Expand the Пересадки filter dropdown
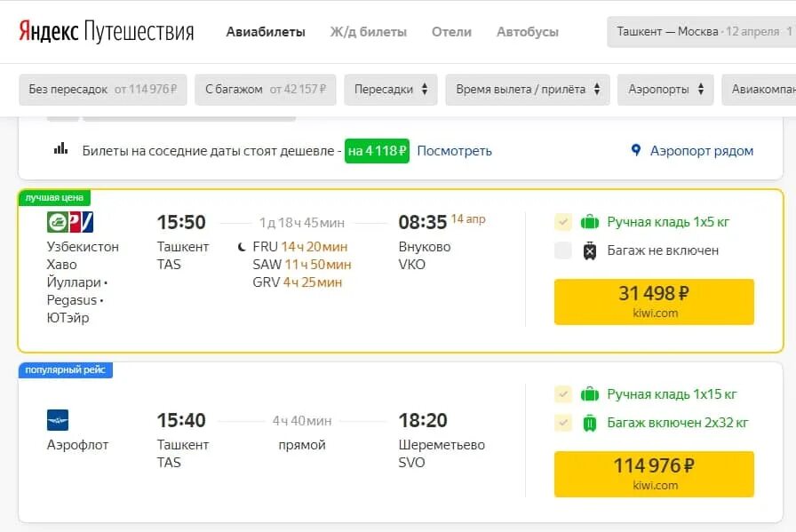This screenshot has height=532, width=796. [390, 90]
